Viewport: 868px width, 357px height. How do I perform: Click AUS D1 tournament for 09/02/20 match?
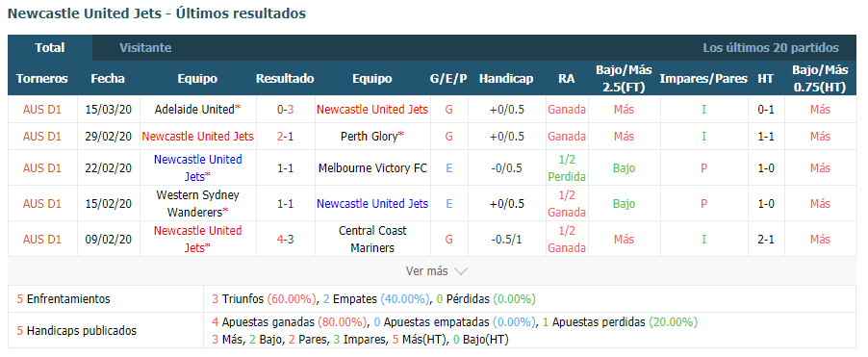42,239
